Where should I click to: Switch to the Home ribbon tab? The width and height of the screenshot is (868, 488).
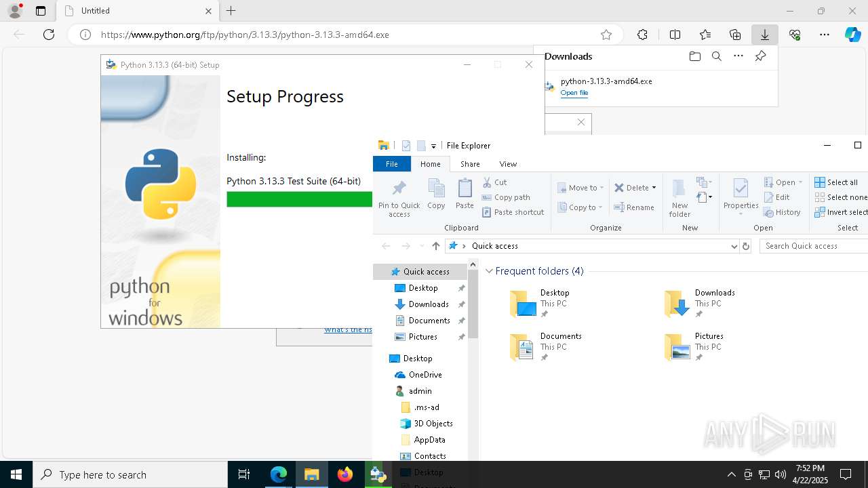(x=430, y=164)
